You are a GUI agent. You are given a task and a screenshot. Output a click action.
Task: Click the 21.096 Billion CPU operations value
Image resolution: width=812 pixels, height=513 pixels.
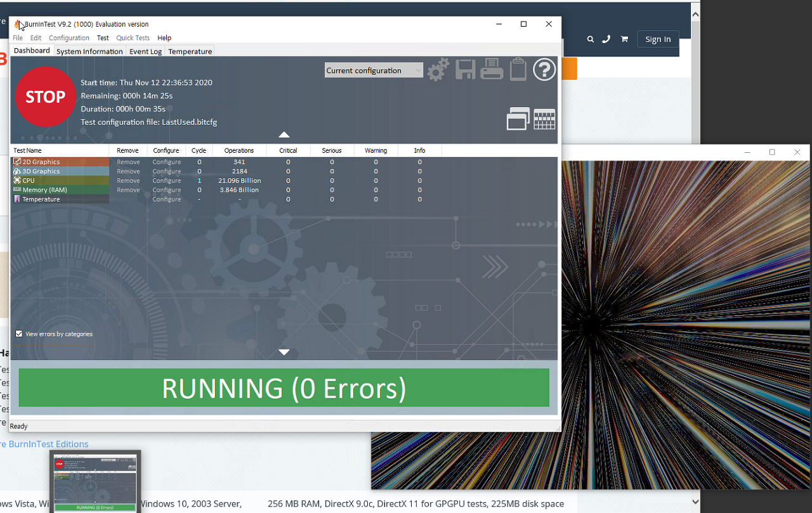pos(239,181)
